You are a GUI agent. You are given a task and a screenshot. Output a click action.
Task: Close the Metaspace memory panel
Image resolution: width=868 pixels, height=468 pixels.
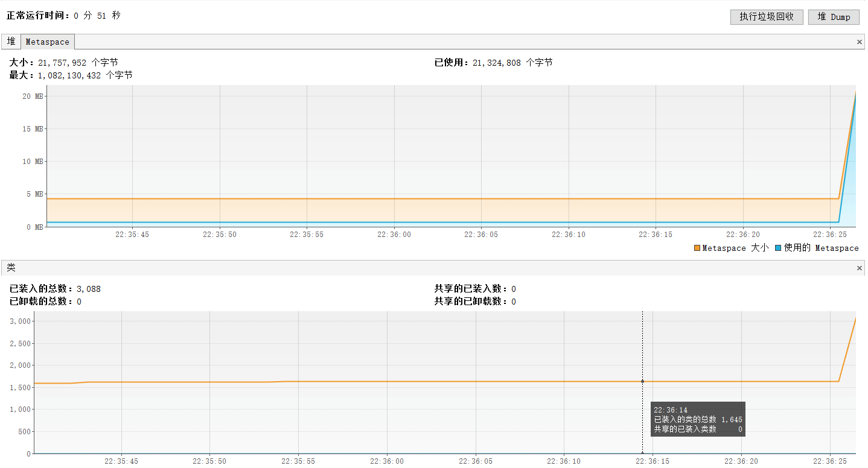point(860,42)
